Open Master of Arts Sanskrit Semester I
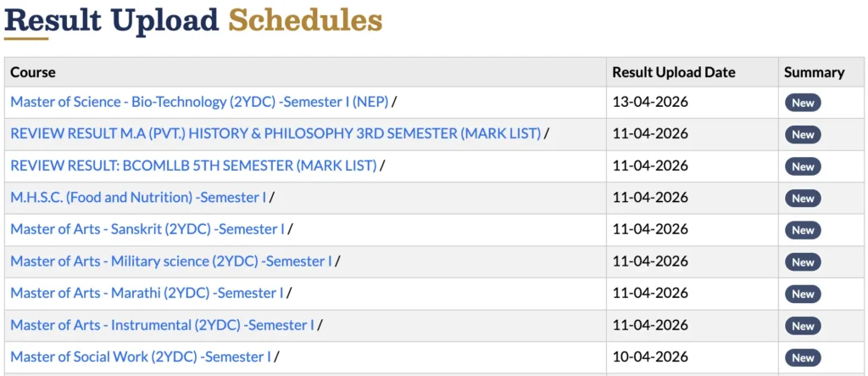This screenshot has height=376, width=868. coord(147,230)
